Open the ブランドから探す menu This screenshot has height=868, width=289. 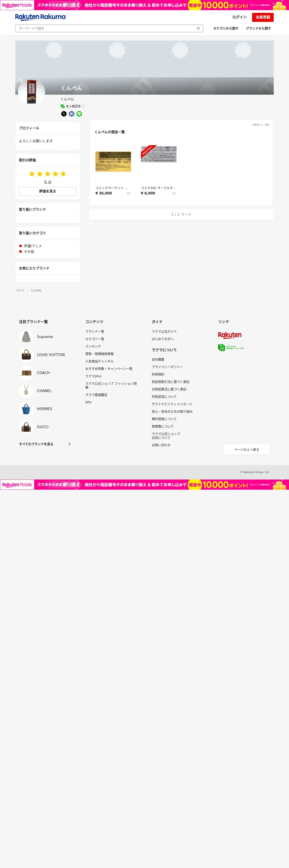click(258, 28)
